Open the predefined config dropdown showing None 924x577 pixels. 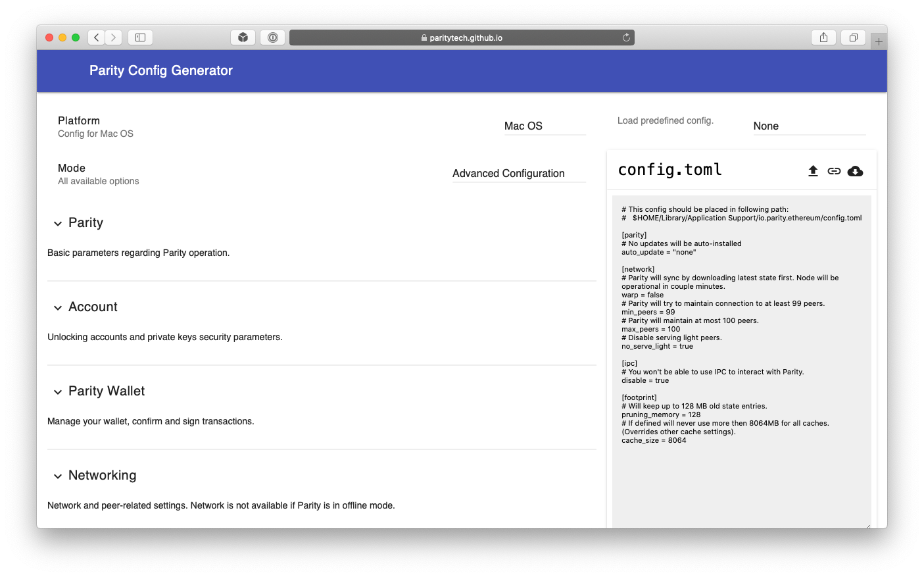[809, 126]
